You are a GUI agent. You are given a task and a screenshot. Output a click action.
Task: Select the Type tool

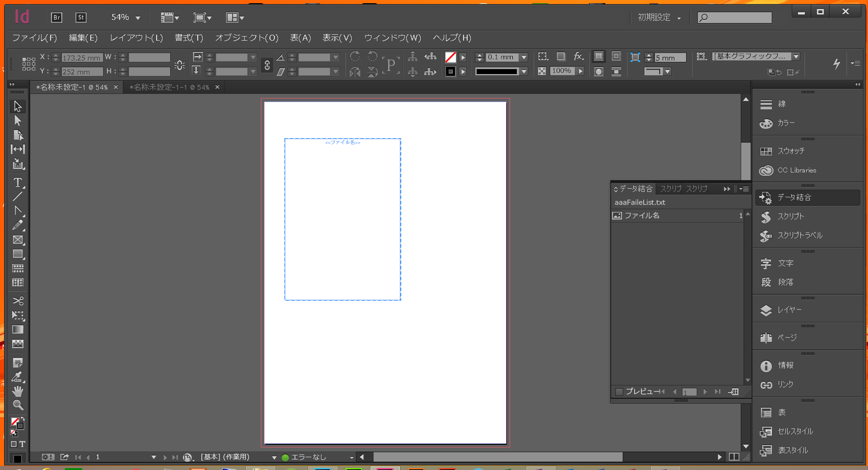18,182
